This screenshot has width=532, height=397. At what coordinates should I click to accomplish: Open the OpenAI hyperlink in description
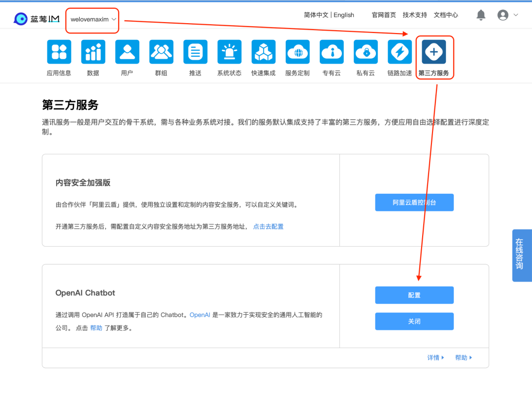[x=200, y=315]
